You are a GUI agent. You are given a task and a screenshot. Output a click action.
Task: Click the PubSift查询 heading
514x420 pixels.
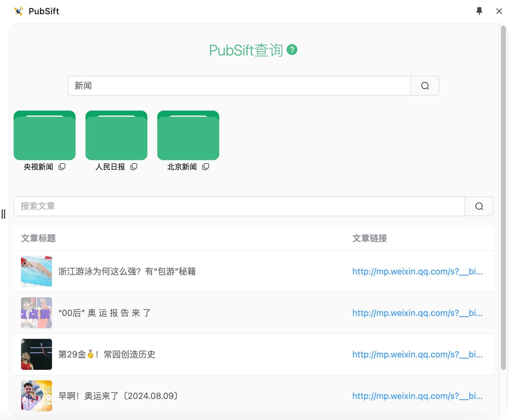(246, 50)
